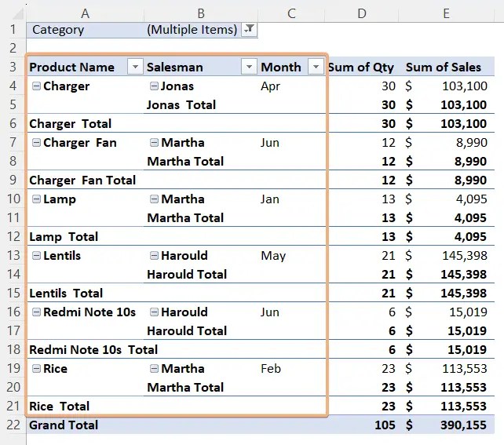Click quantity 23 in row 19
This screenshot has height=445, width=504.
pos(389,369)
